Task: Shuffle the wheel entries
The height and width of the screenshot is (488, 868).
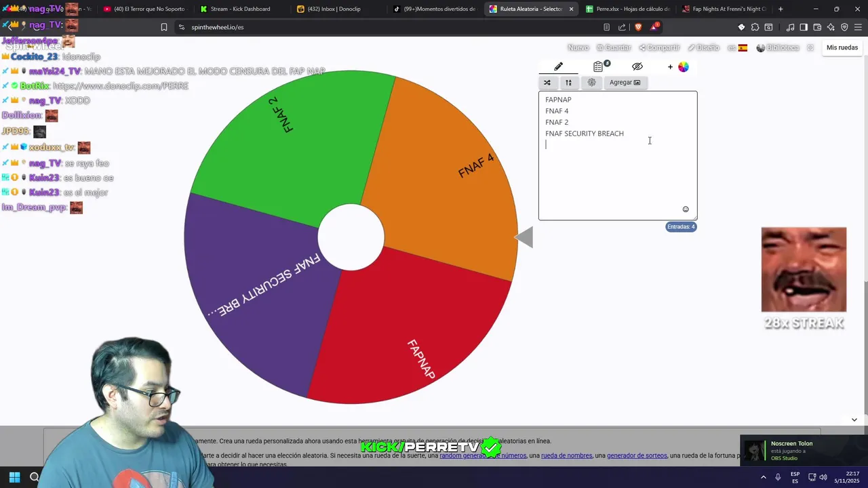Action: click(x=547, y=83)
